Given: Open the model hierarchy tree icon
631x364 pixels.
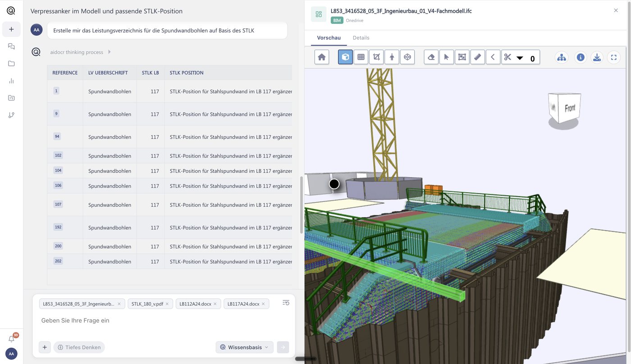Looking at the screenshot, I should 562,57.
